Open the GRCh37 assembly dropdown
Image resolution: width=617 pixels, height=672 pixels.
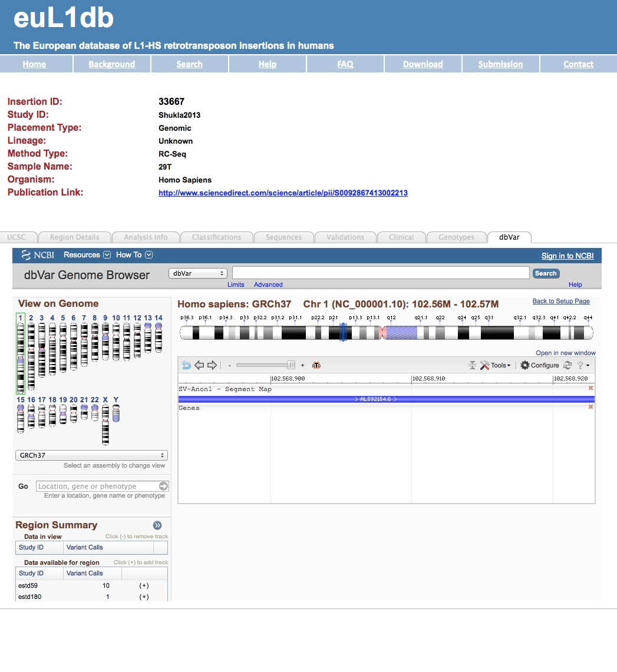pyautogui.click(x=91, y=455)
